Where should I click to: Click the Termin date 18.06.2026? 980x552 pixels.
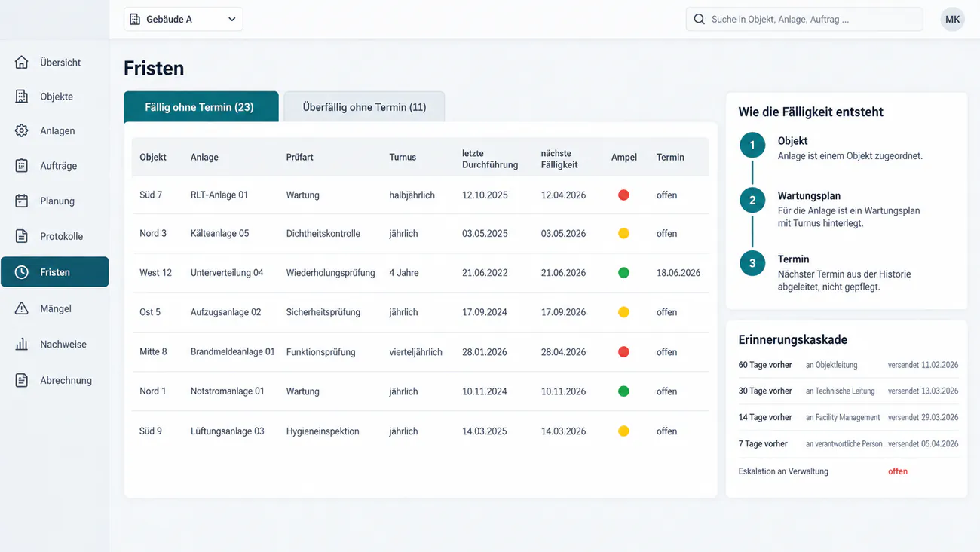click(678, 272)
